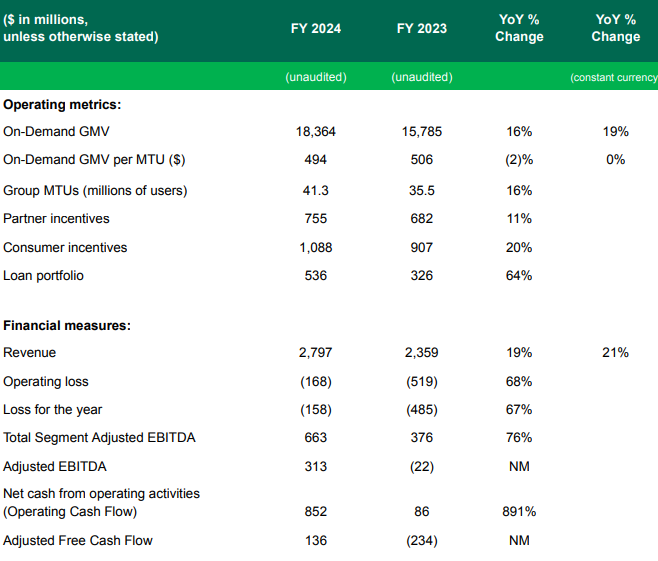Select the Revenue row label
658x561 pixels.
(30, 352)
